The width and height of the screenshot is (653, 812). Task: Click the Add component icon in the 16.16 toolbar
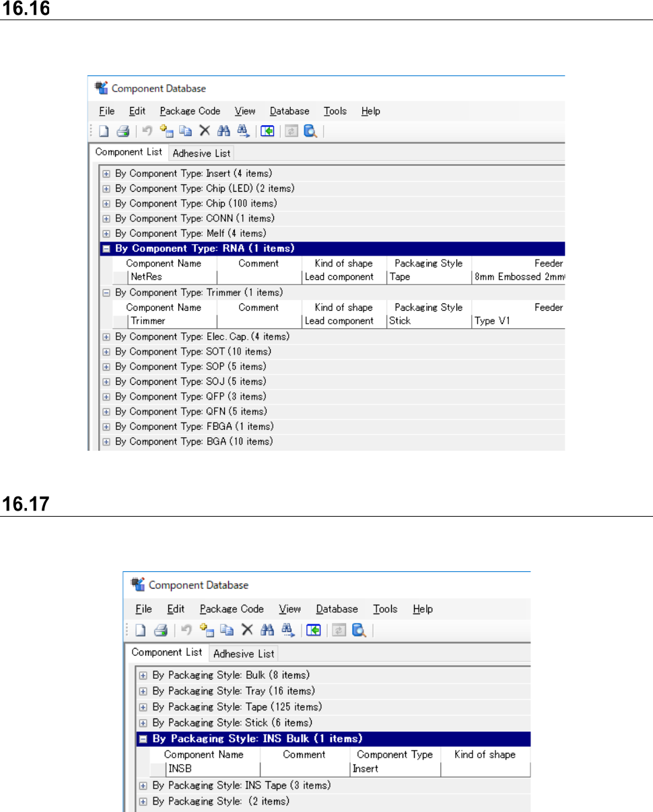[x=166, y=131]
